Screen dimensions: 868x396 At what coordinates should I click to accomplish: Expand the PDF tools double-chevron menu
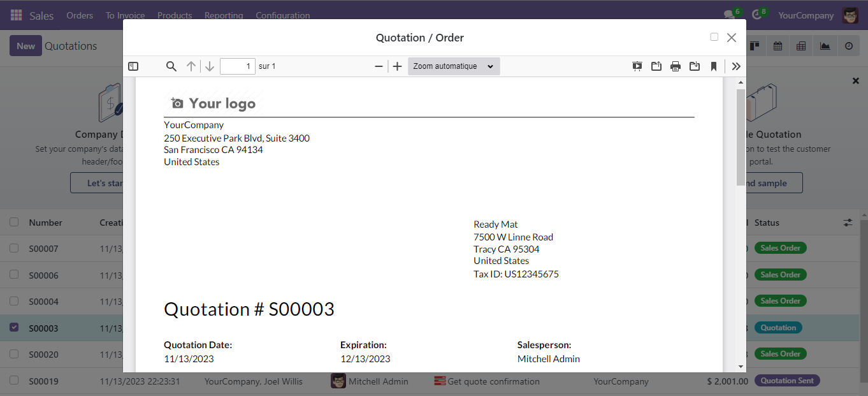736,66
